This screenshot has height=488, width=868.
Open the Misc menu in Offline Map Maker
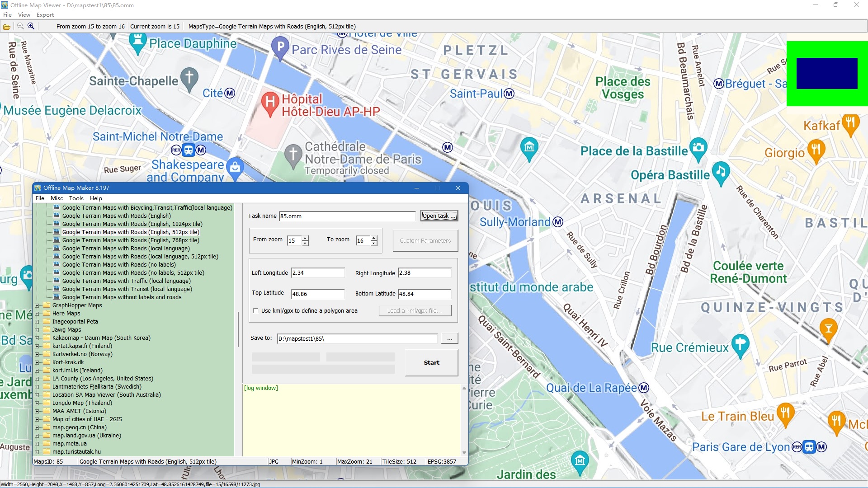coord(57,198)
